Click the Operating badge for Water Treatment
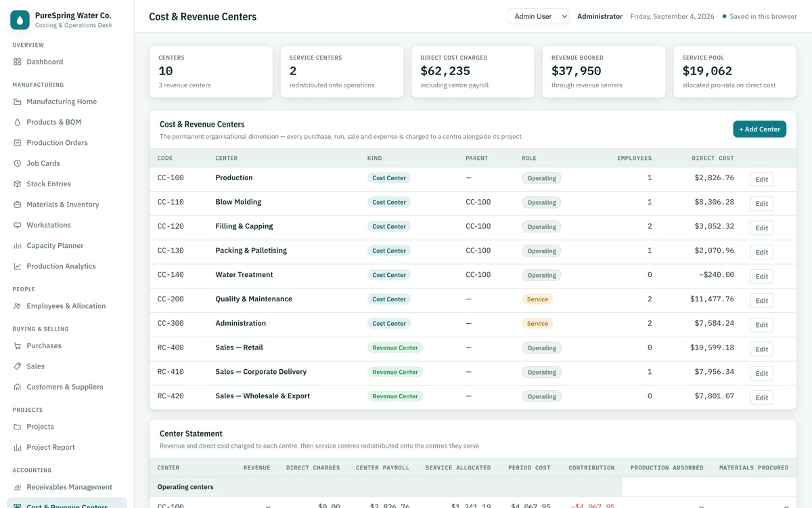 (541, 275)
